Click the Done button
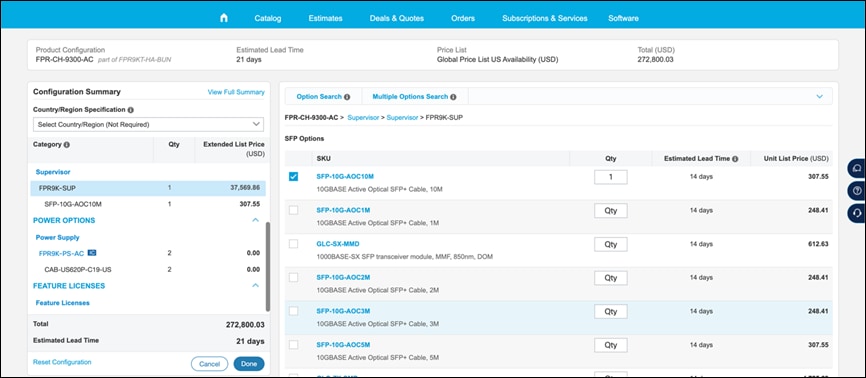The height and width of the screenshot is (378, 866). click(x=249, y=364)
